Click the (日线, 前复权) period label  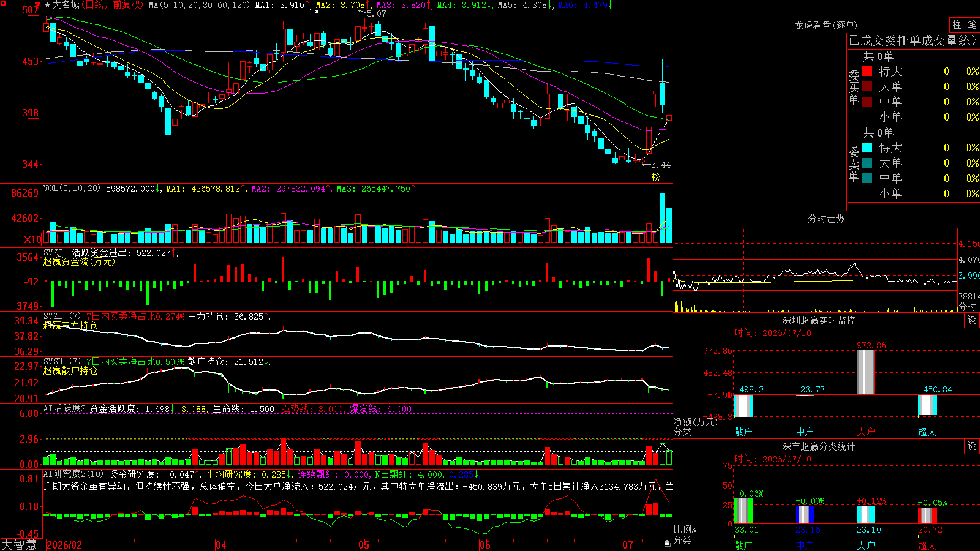[112, 5]
